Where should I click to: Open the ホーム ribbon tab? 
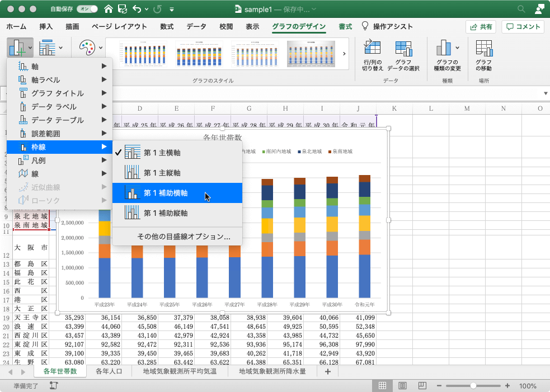tap(16, 26)
